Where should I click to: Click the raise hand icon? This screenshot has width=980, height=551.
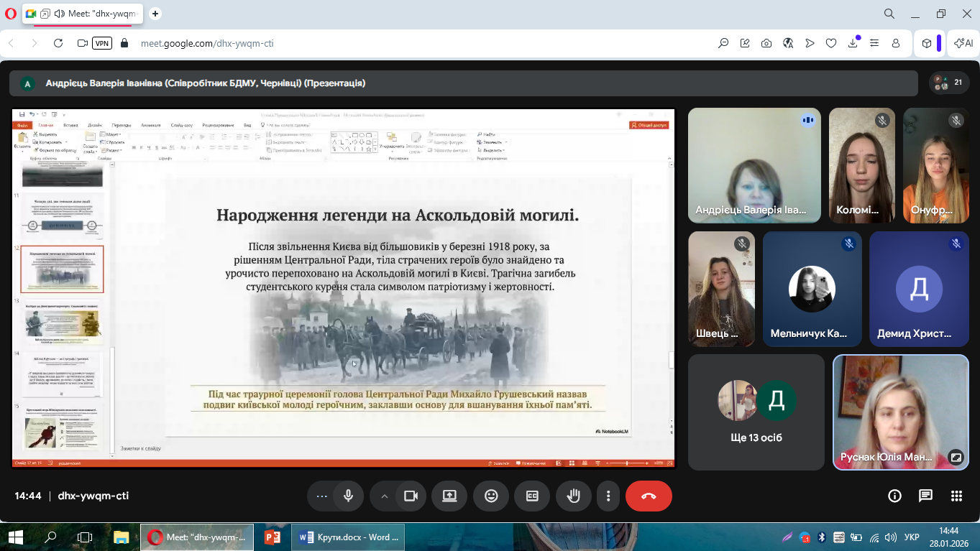coord(573,496)
